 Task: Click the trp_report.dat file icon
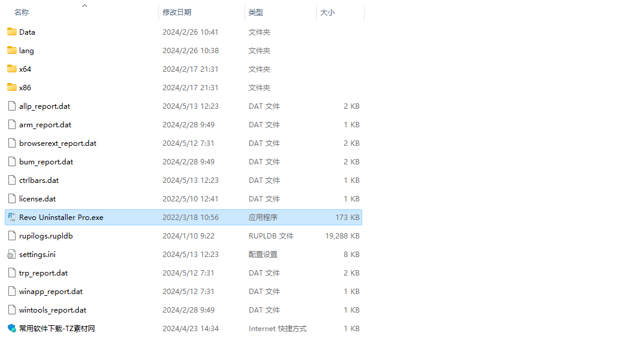coord(12,273)
